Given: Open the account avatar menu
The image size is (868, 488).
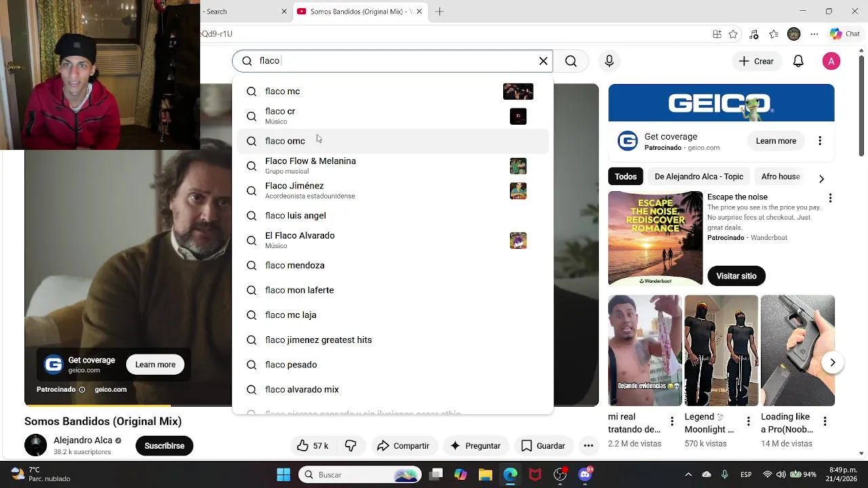Looking at the screenshot, I should coord(831,61).
